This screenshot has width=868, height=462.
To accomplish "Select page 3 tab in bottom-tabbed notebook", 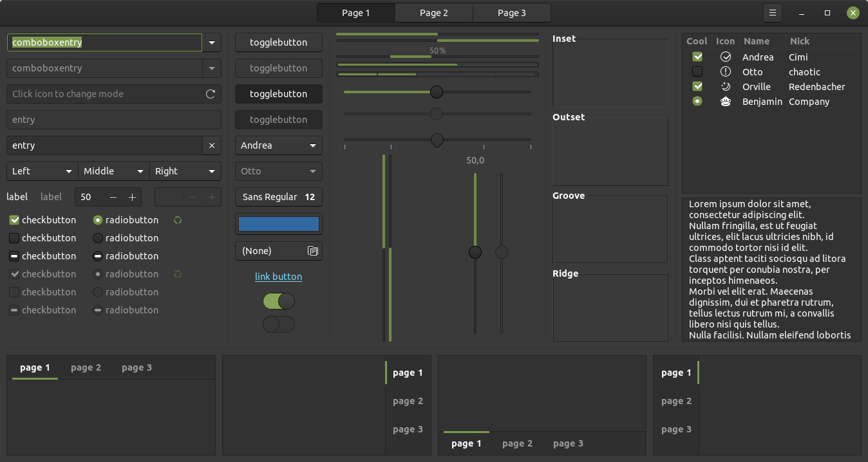I will tap(568, 443).
